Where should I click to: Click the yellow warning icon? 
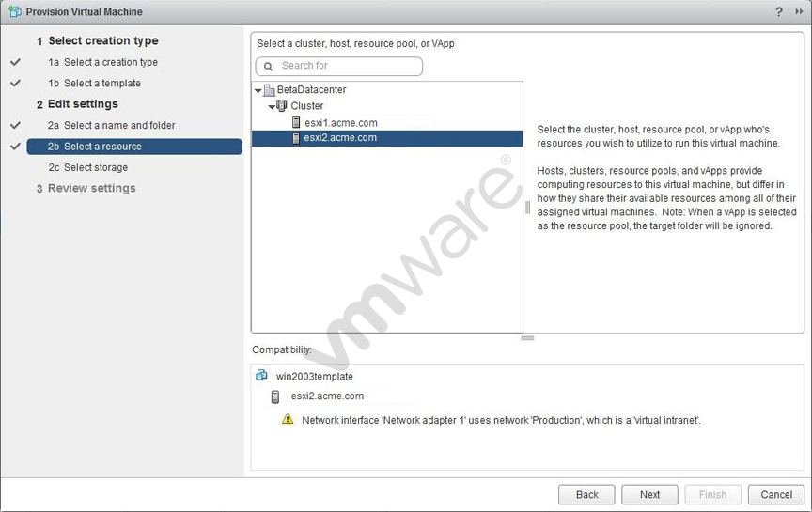(x=288, y=420)
